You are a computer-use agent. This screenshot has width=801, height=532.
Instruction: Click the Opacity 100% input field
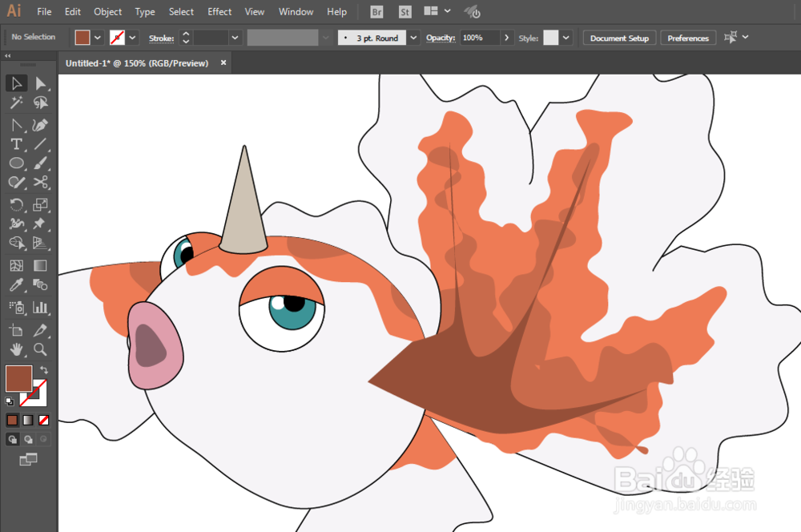click(x=480, y=38)
